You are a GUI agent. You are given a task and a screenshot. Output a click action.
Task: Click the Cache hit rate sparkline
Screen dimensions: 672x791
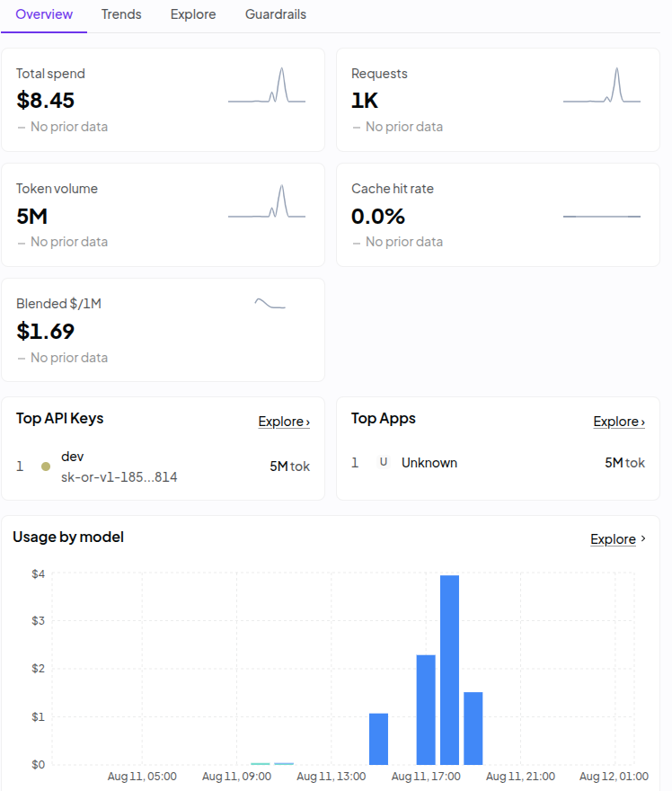point(602,217)
